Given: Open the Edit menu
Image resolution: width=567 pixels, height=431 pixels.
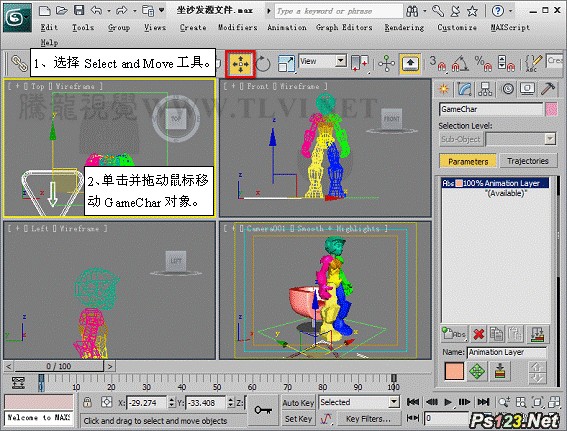Looking at the screenshot, I should (49, 27).
